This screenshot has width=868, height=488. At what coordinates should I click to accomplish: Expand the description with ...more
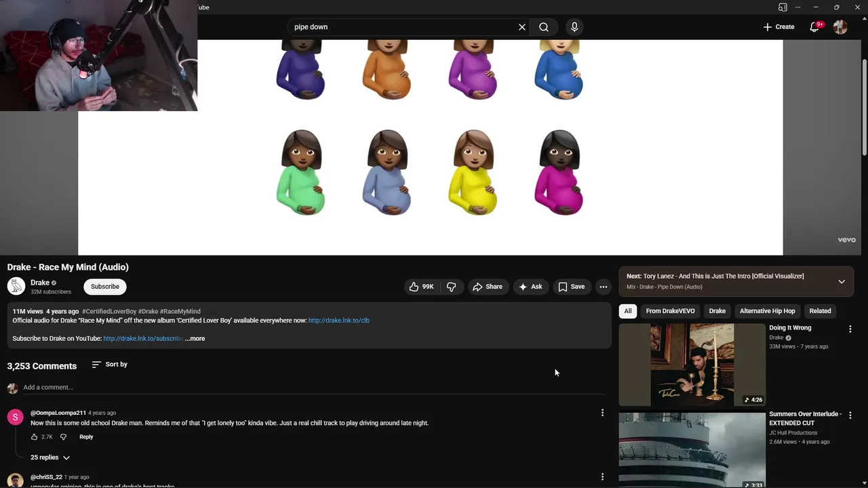pos(195,338)
